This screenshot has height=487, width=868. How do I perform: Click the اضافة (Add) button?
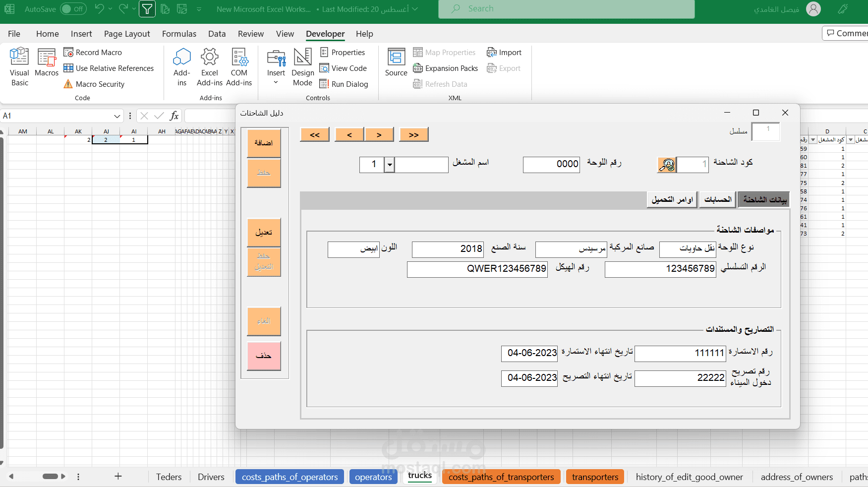264,143
